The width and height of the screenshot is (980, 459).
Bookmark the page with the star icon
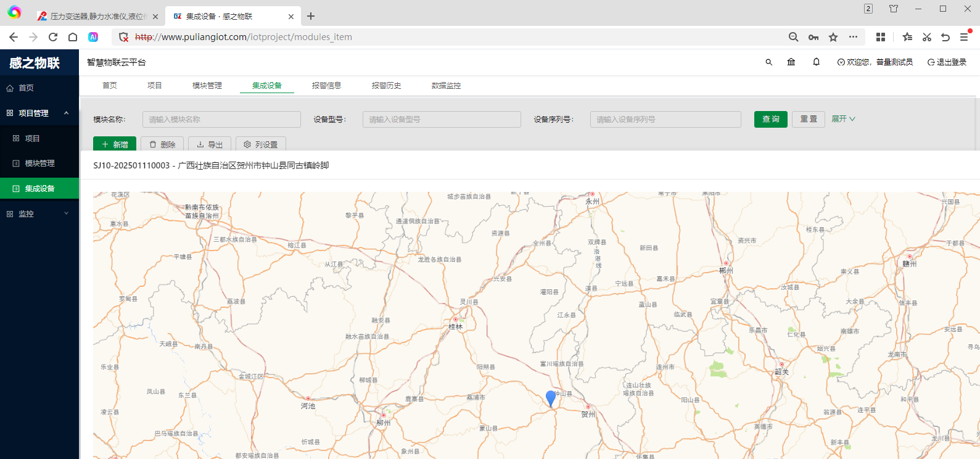click(x=833, y=37)
